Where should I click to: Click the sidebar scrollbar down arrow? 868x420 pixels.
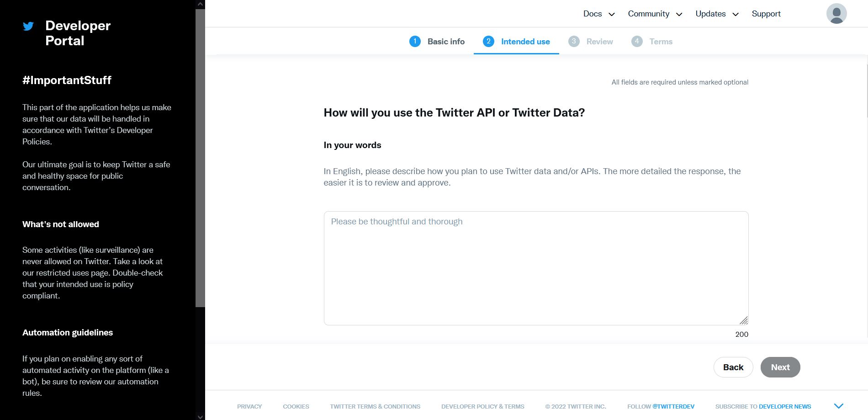tap(200, 416)
